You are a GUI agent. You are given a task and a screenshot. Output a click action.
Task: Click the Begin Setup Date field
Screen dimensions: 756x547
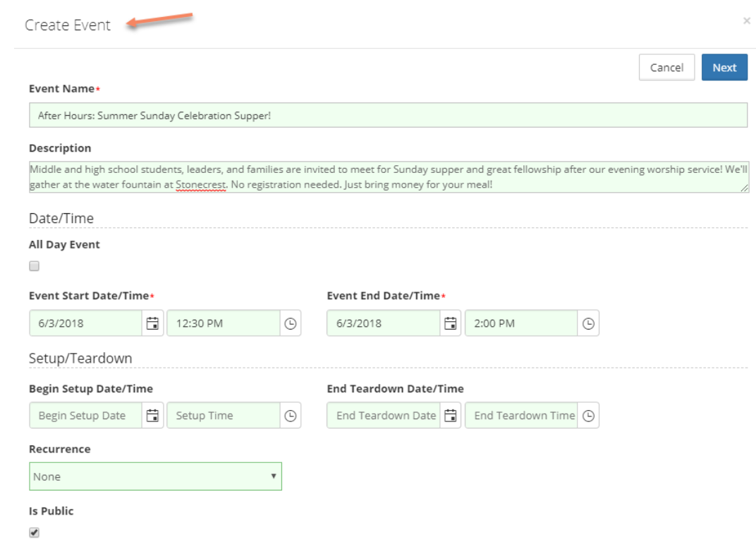point(86,415)
